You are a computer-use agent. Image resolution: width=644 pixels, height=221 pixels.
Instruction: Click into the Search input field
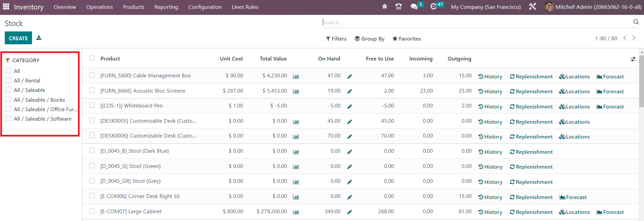click(x=476, y=23)
